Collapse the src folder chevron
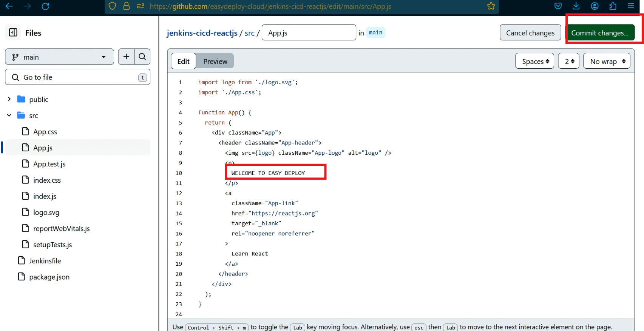 coord(9,115)
